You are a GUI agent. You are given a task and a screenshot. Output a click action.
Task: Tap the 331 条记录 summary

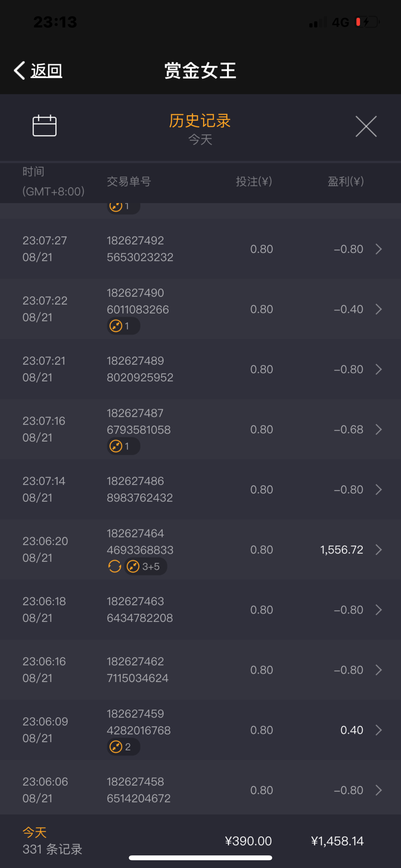[52, 849]
